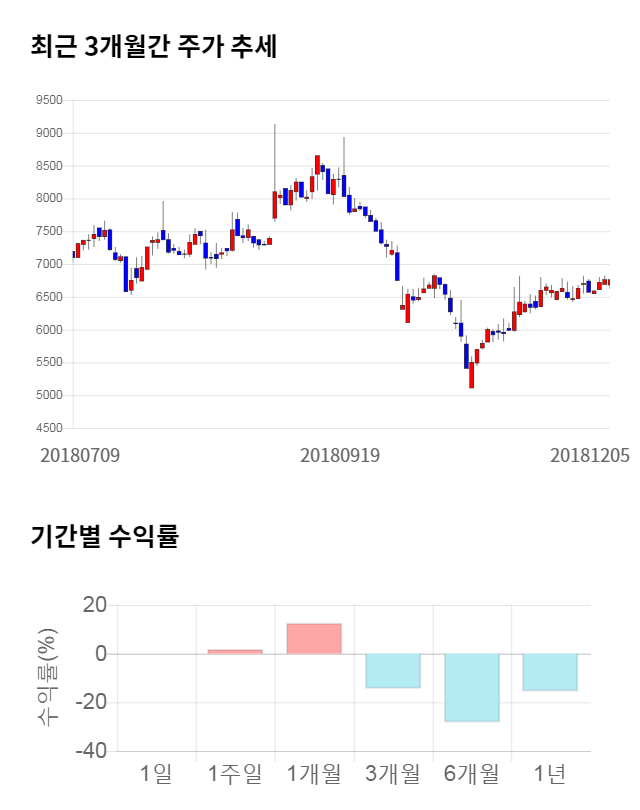Click the 4500 price axis label
This screenshot has width=640, height=810.
[48, 429]
